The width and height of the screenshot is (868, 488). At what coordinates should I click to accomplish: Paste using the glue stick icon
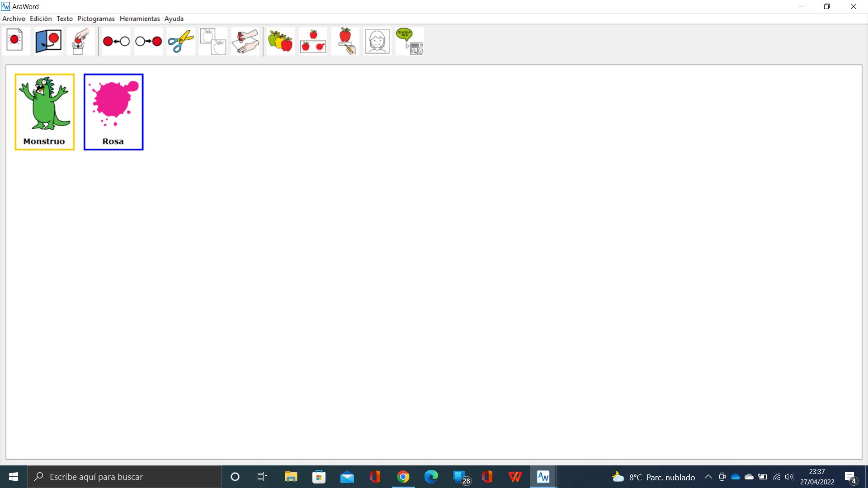[x=245, y=41]
